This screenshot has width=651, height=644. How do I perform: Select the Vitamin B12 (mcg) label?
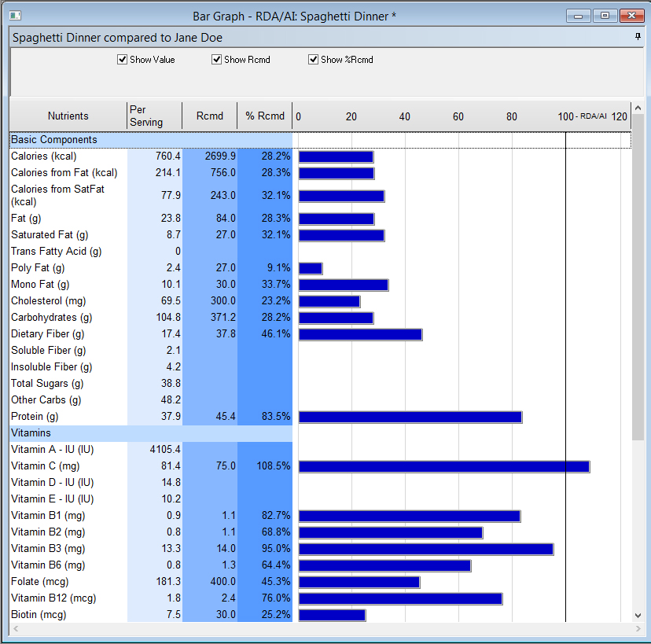[53, 598]
